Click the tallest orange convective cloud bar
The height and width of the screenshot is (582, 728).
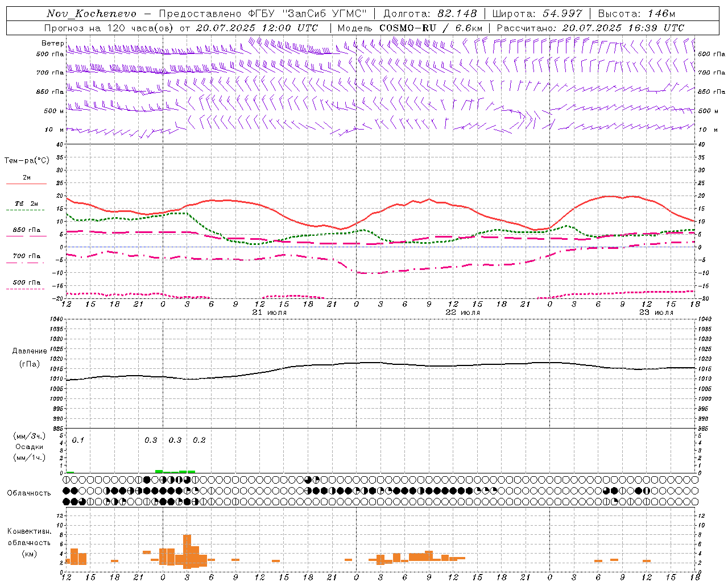click(x=187, y=551)
